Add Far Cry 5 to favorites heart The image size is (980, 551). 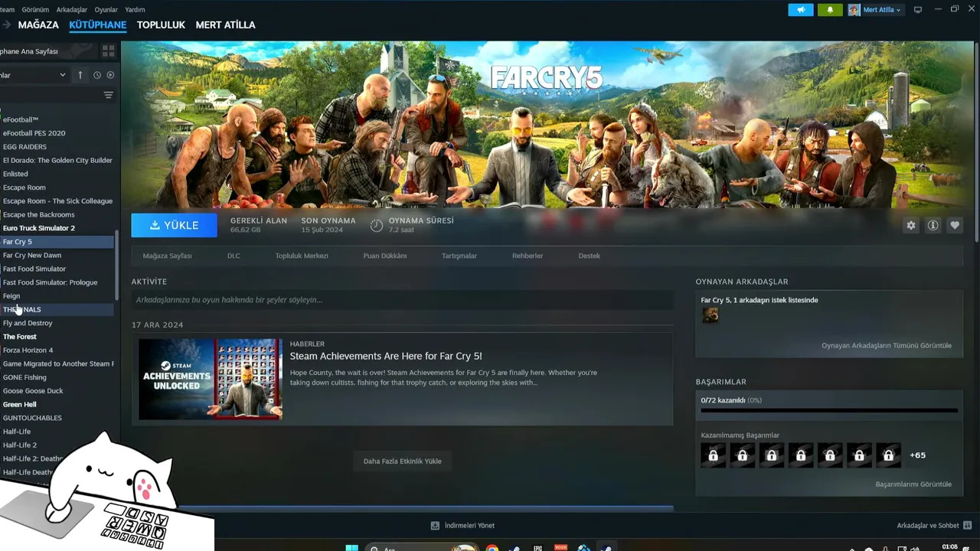(x=955, y=226)
